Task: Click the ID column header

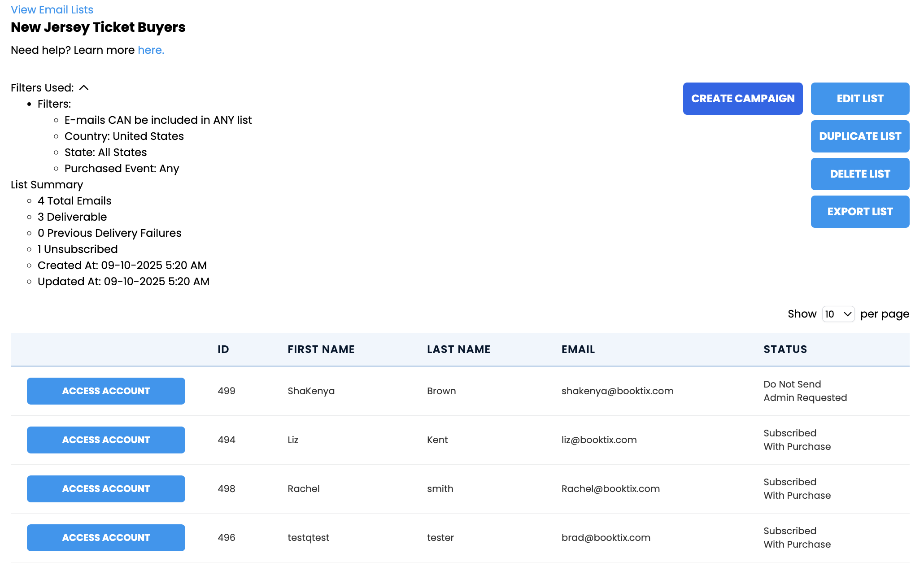Action: [x=223, y=349]
